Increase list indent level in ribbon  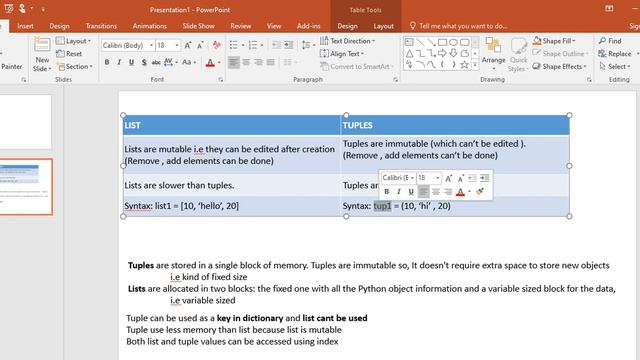tap(289, 45)
